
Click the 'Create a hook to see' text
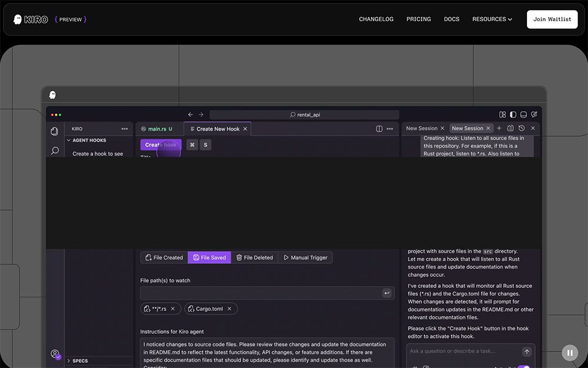coord(98,154)
